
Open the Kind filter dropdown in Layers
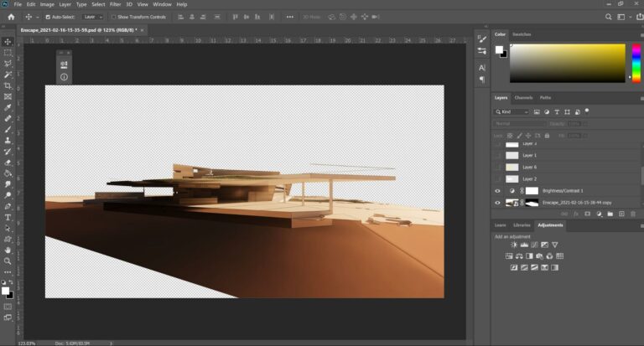[512, 111]
